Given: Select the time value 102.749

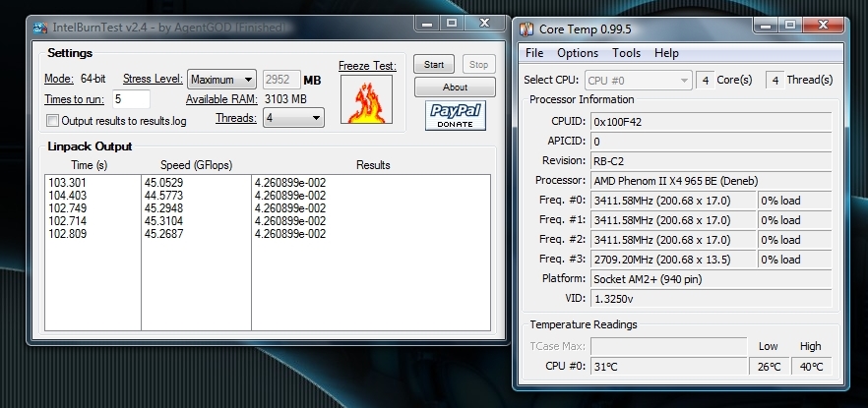Looking at the screenshot, I should 67,208.
